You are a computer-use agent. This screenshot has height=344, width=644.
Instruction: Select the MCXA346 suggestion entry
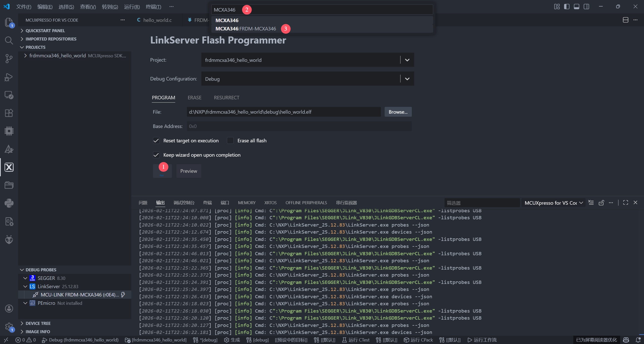[x=322, y=20]
